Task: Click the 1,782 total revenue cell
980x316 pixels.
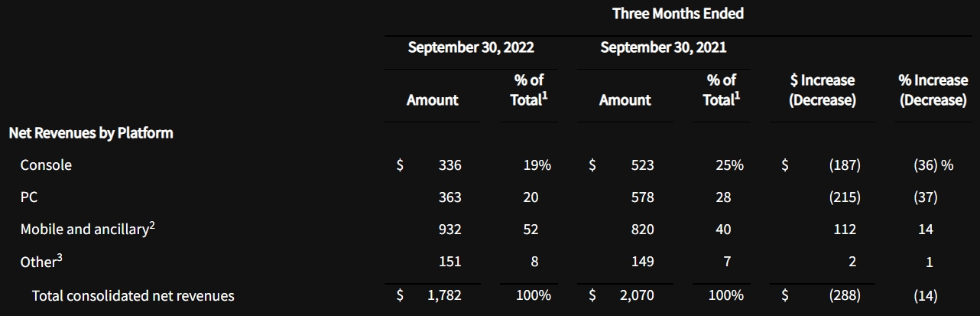Action: 444,295
